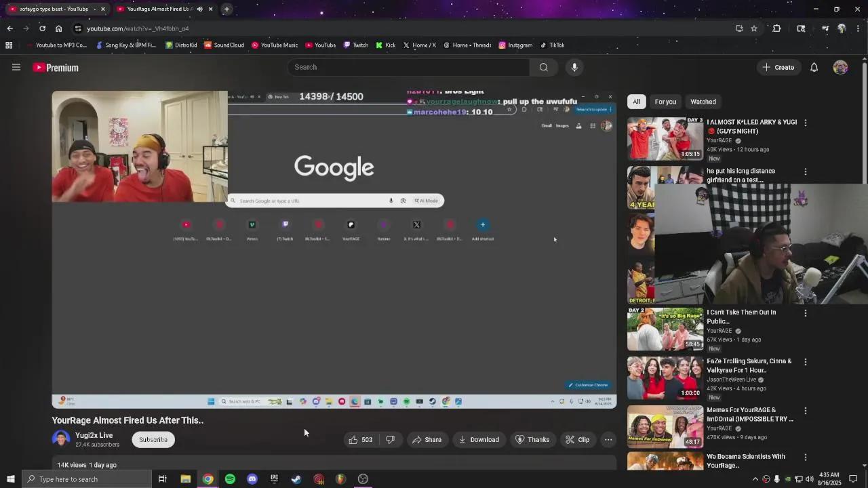This screenshot has width=868, height=488.
Task: Open Task View on the taskbar
Action: [x=163, y=479]
